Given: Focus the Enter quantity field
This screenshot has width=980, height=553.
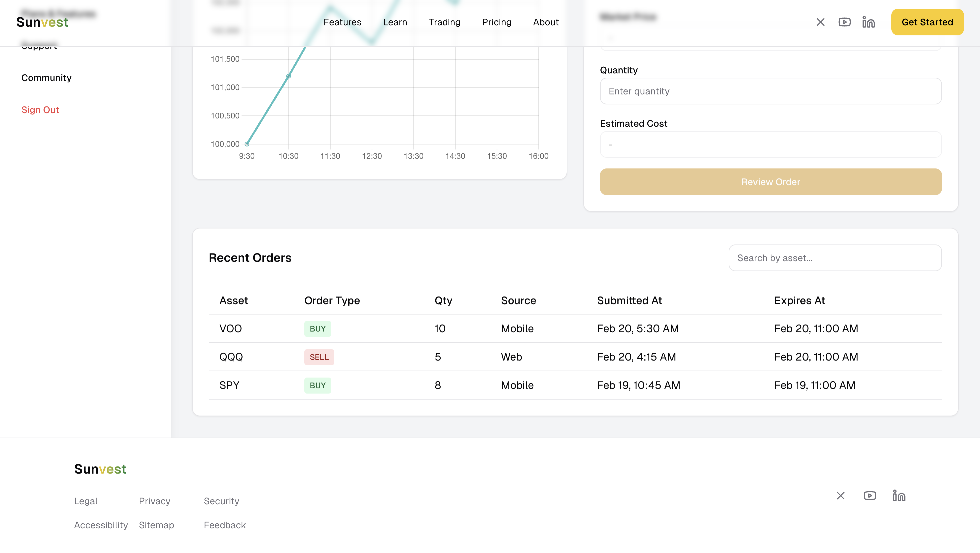Looking at the screenshot, I should coord(770,91).
